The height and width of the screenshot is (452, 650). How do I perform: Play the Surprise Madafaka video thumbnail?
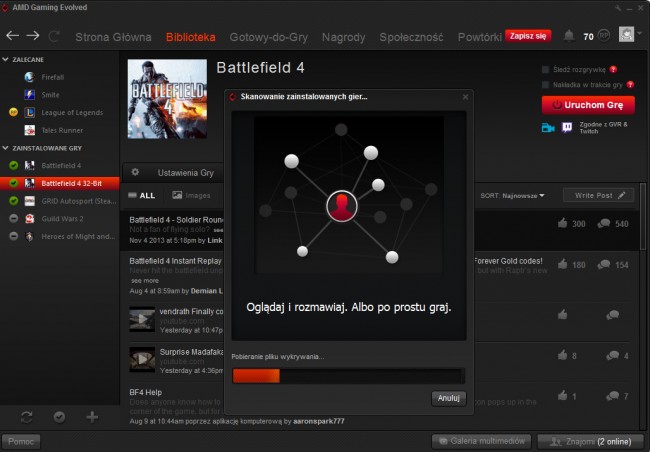coord(142,359)
